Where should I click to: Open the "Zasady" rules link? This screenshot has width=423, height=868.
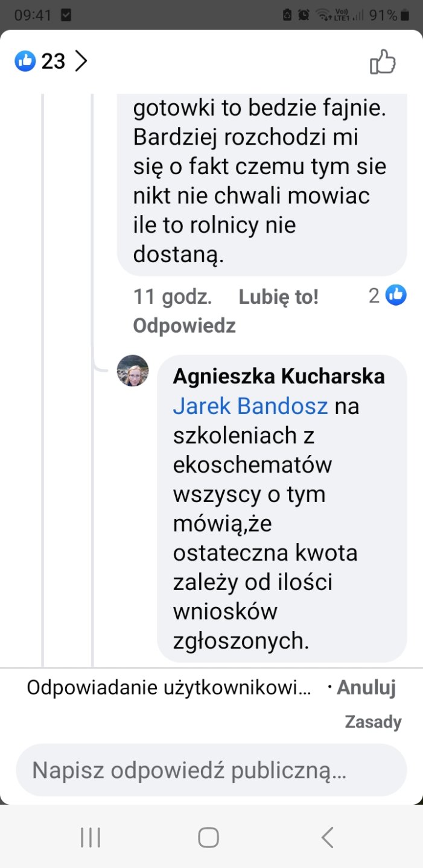tap(373, 722)
